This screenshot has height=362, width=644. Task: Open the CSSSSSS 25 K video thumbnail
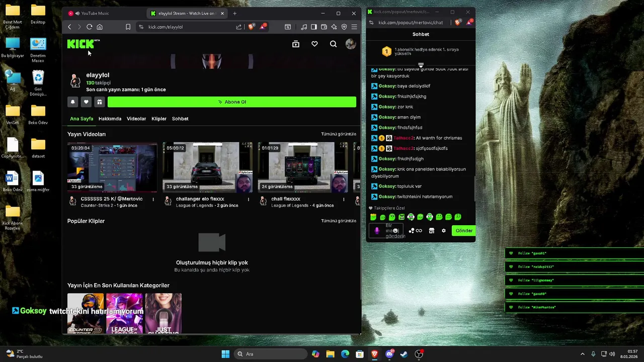pyautogui.click(x=112, y=167)
